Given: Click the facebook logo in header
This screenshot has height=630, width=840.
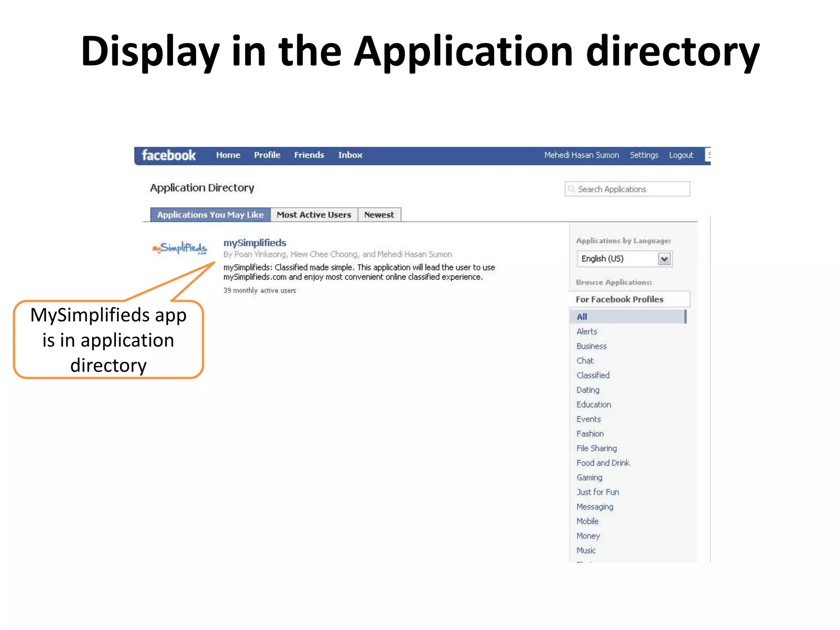Looking at the screenshot, I should tap(169, 155).
